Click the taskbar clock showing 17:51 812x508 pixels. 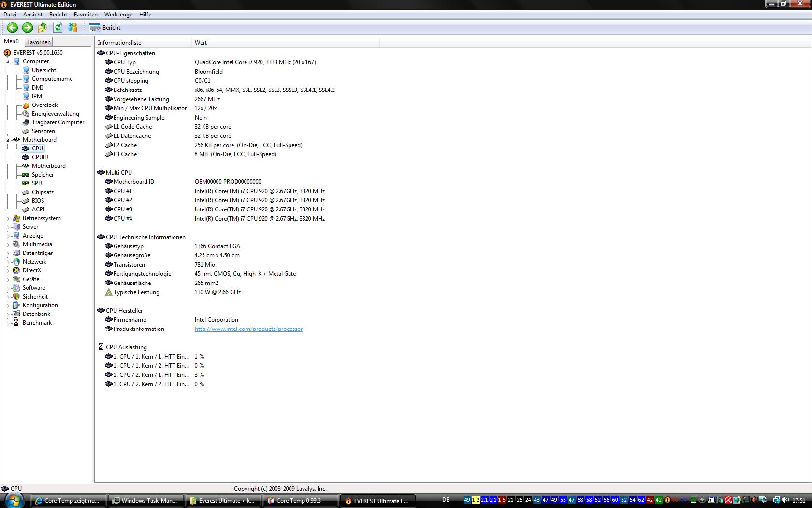point(799,500)
